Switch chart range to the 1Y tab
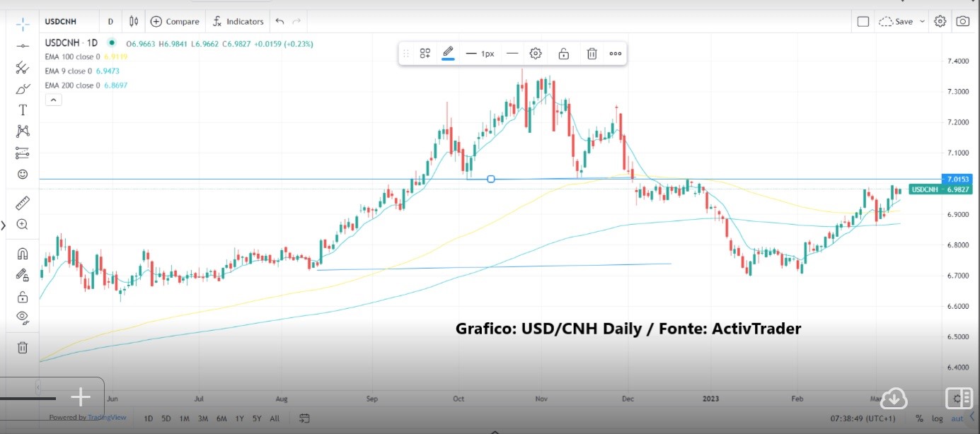 coord(239,418)
